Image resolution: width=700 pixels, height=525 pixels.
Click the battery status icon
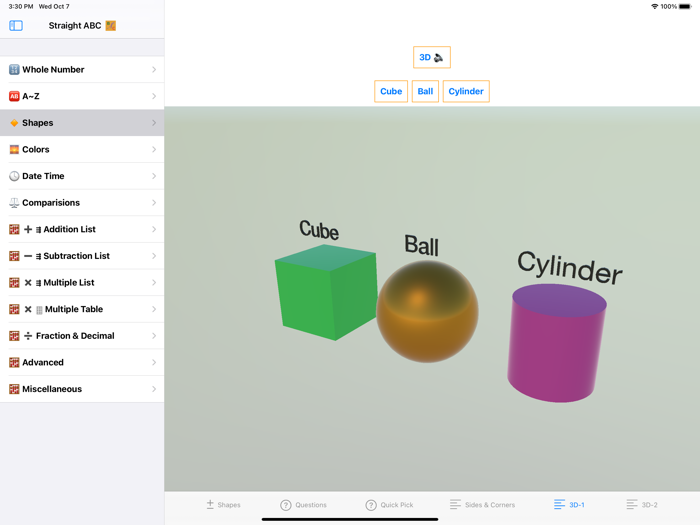click(x=685, y=6)
